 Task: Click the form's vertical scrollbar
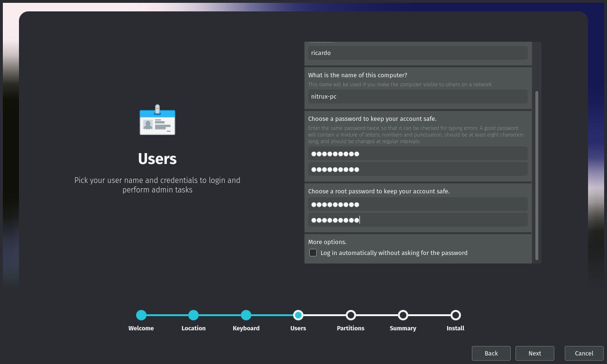(537, 175)
